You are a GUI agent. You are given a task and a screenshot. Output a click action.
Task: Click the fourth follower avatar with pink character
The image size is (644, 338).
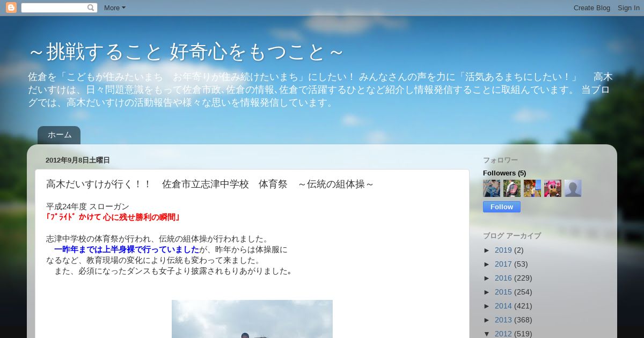(553, 188)
